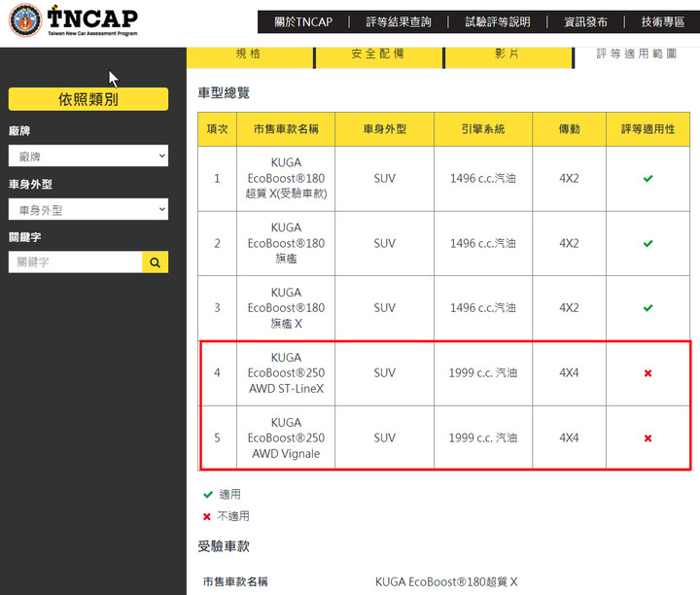Focus the 關鍵字 keyword input field
Screen dimensions: 700x595
coord(76,262)
